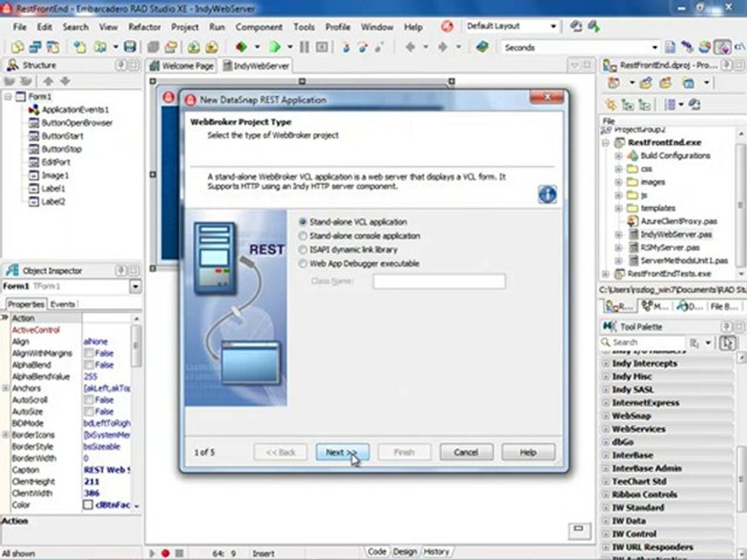The image size is (747, 560).
Task: Select ButtonOpenBrowser in the Structure tree
Action: click(x=77, y=123)
